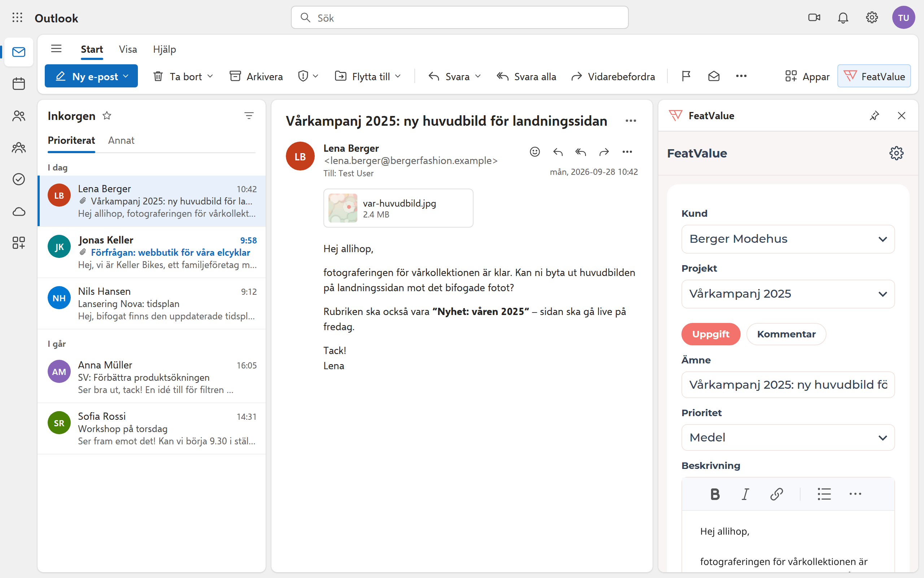Open the Ta bort dropdown arrow
The height and width of the screenshot is (578, 924).
[x=210, y=77]
